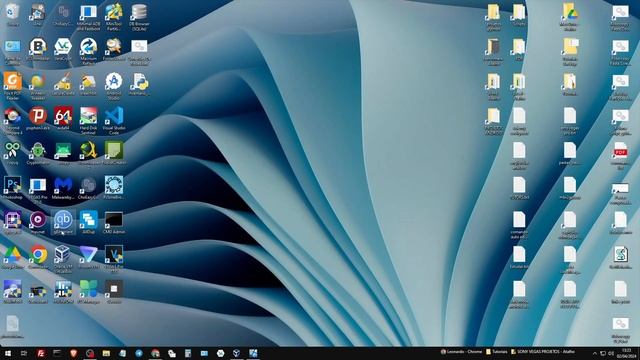Open the Recycle Bin desktop icon

12,15
